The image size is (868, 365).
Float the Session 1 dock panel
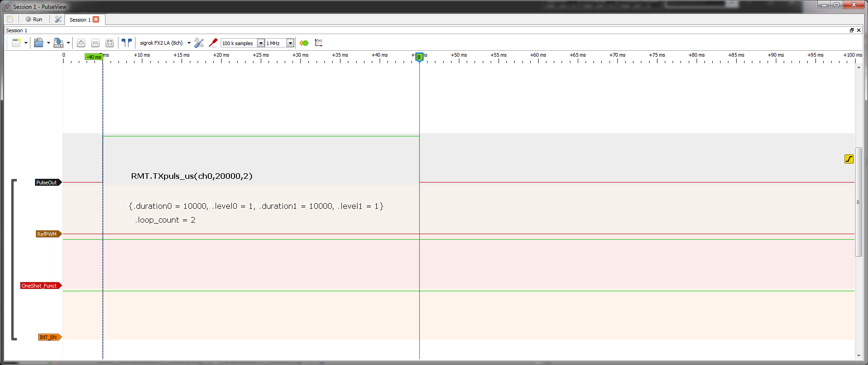(852, 30)
